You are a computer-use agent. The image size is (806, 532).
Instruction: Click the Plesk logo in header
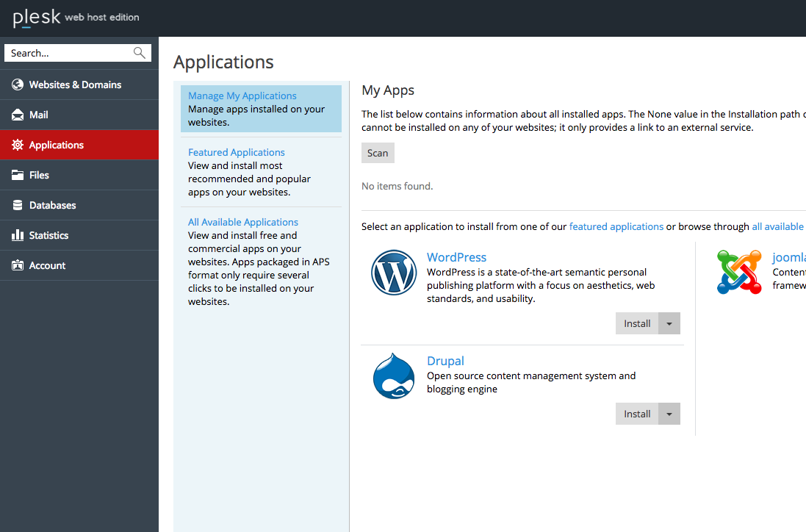(37, 18)
